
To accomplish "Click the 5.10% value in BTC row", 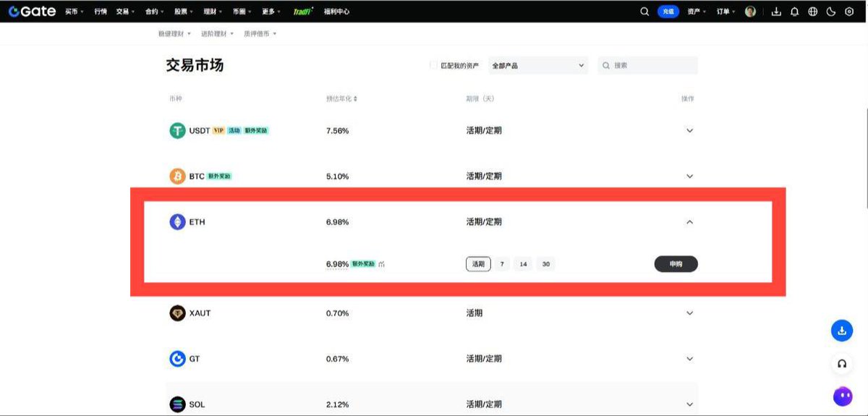I will [x=338, y=176].
